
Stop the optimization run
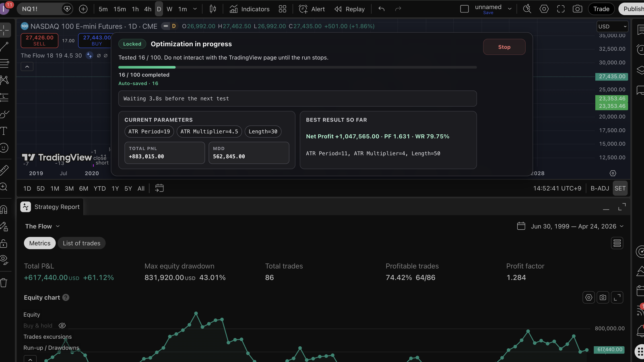tap(504, 47)
